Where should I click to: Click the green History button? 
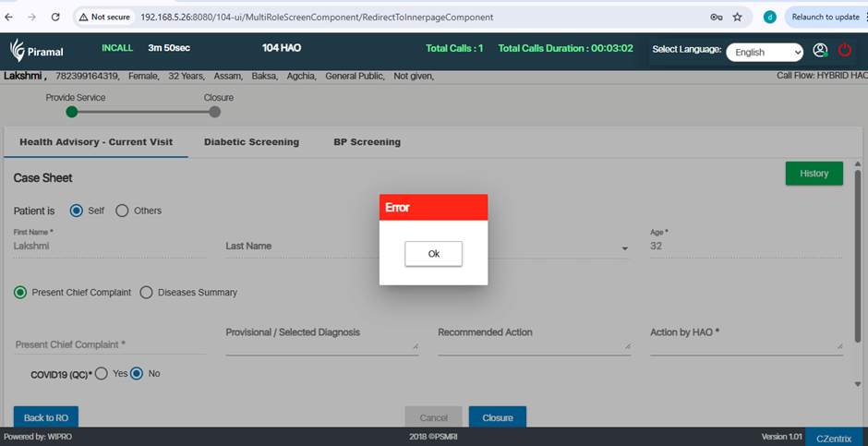click(x=814, y=174)
